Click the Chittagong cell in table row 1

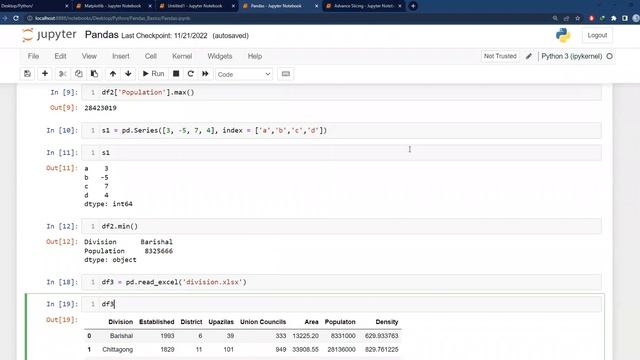click(x=118, y=349)
